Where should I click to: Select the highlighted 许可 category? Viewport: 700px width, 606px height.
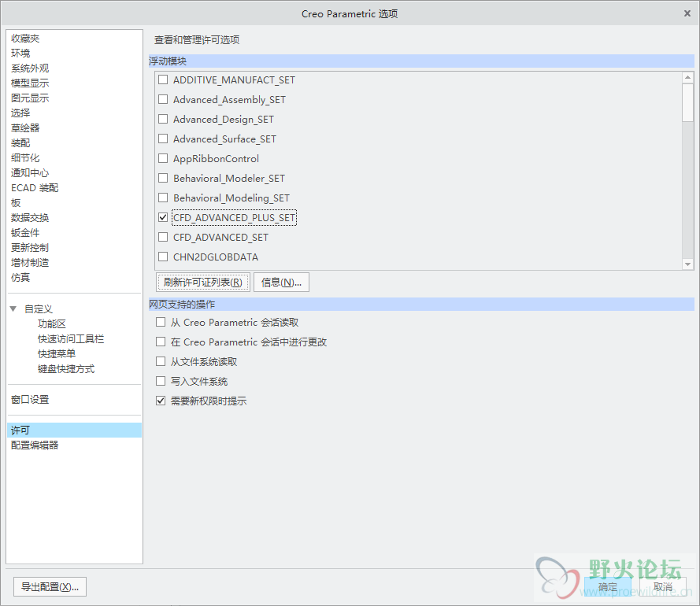click(x=75, y=430)
